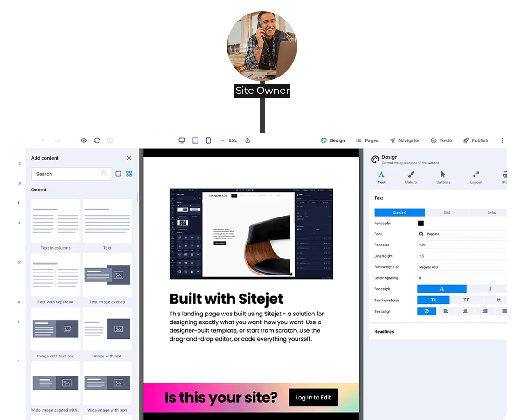Click the preview eye icon in toolbar
The width and height of the screenshot is (524, 420).
(84, 140)
